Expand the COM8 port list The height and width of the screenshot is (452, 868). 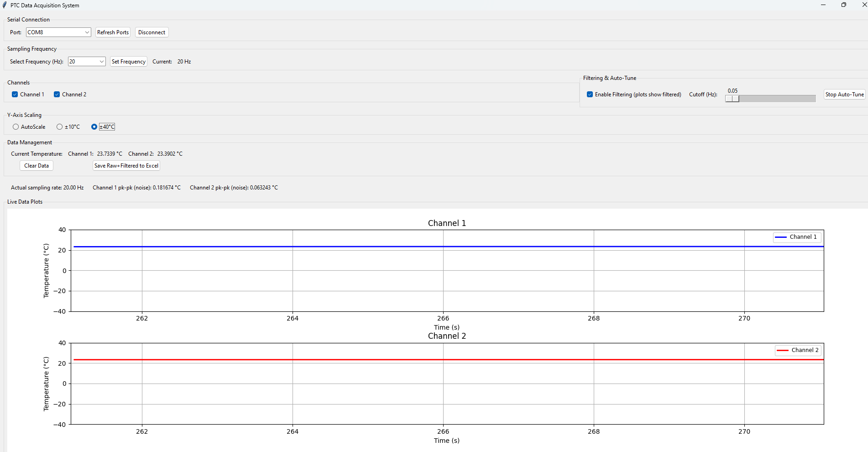(87, 32)
